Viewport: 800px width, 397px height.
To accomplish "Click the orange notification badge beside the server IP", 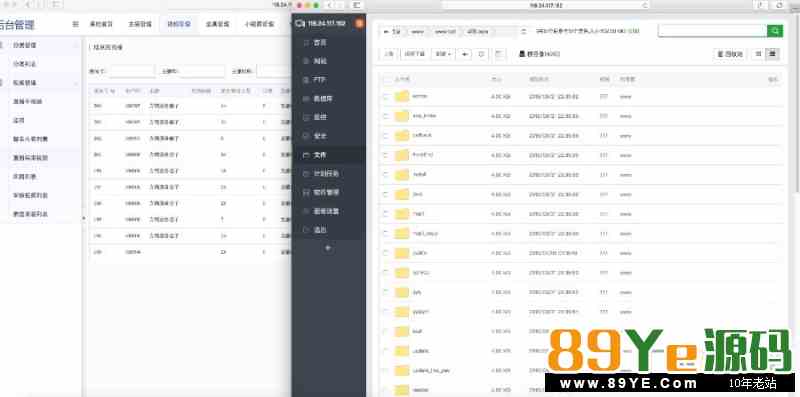I will (x=359, y=23).
